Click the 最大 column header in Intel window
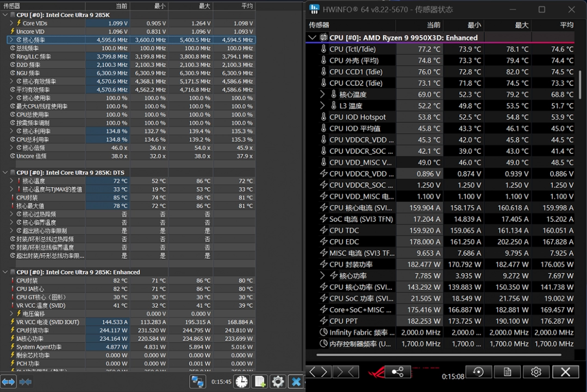 (x=191, y=6)
